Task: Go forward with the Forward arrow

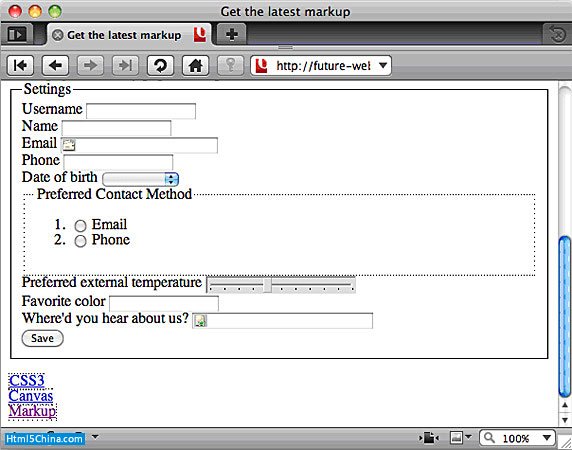Action: [90, 66]
